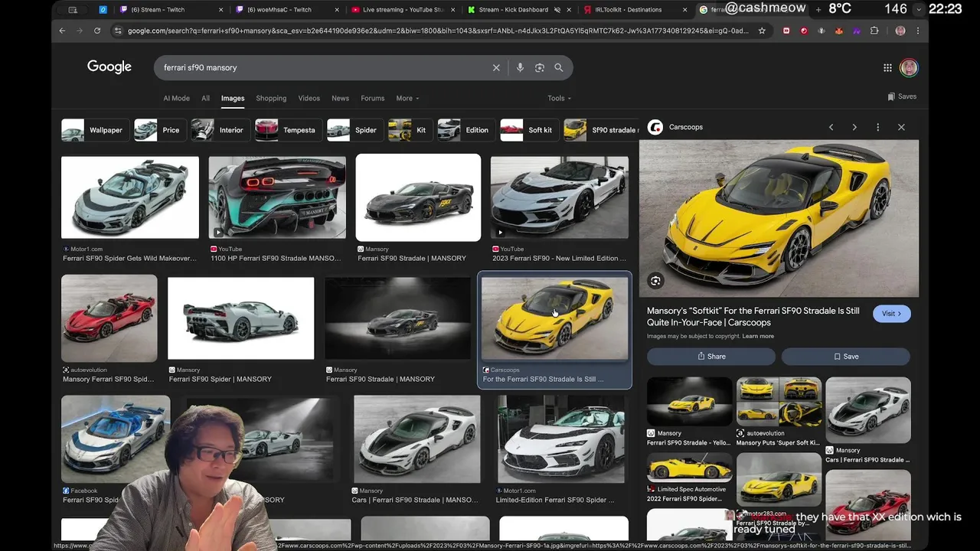Open the Google account avatar menu

click(909, 67)
